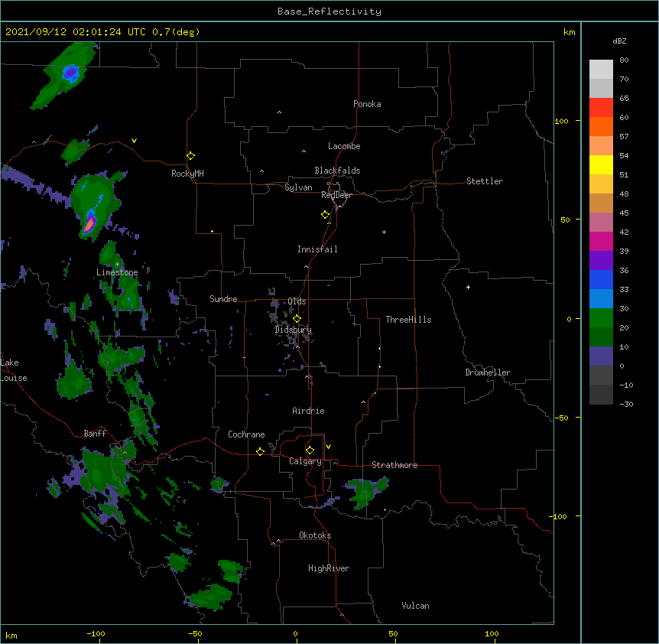Screen dimensions: 659x644
Task: Click the yellow diamond marker beside RockyMH
Action: click(x=190, y=156)
